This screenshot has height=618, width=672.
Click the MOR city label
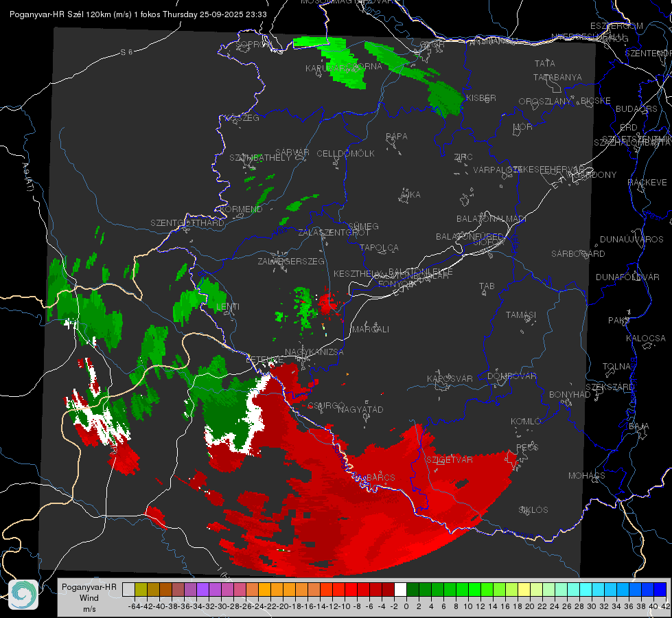click(523, 126)
